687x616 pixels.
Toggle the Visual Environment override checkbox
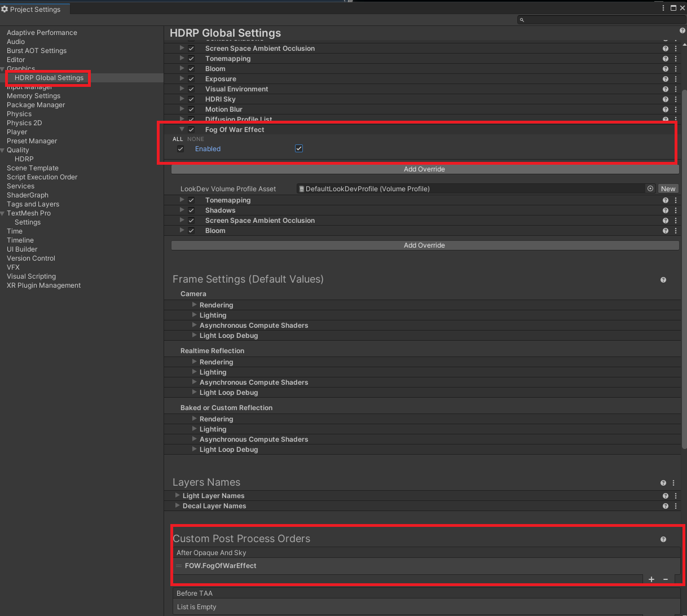tap(191, 89)
